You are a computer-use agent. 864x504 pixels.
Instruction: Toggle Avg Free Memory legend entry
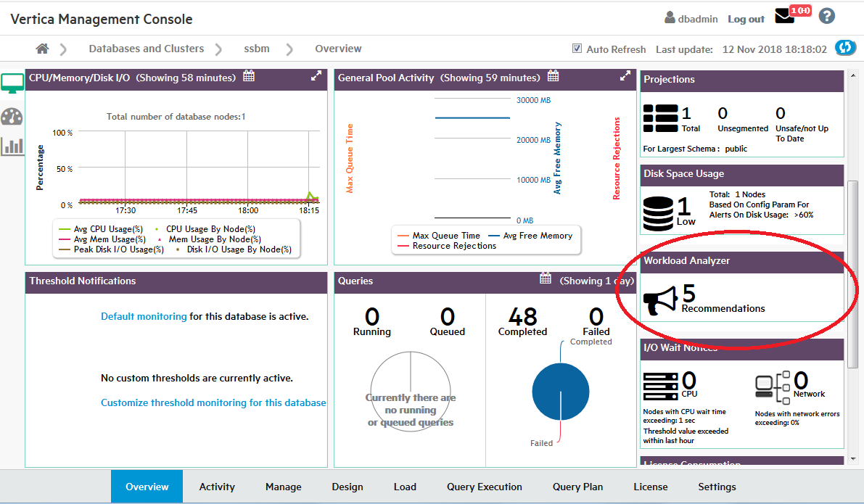pyautogui.click(x=530, y=236)
